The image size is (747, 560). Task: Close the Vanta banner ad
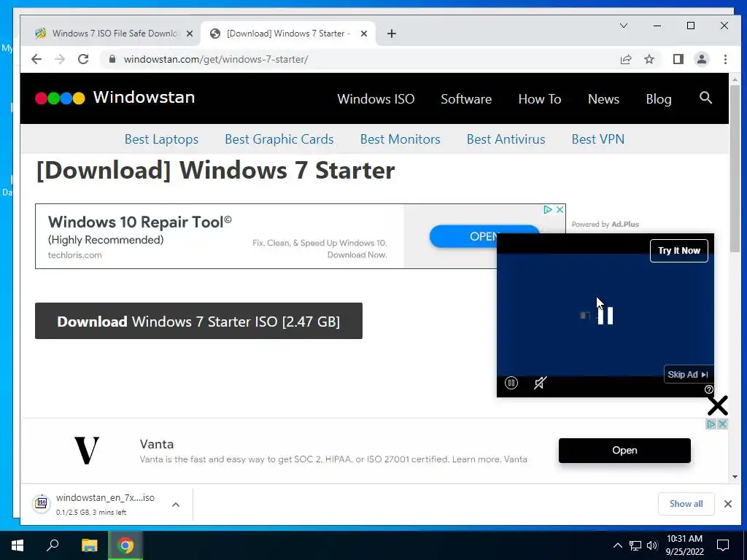point(722,424)
